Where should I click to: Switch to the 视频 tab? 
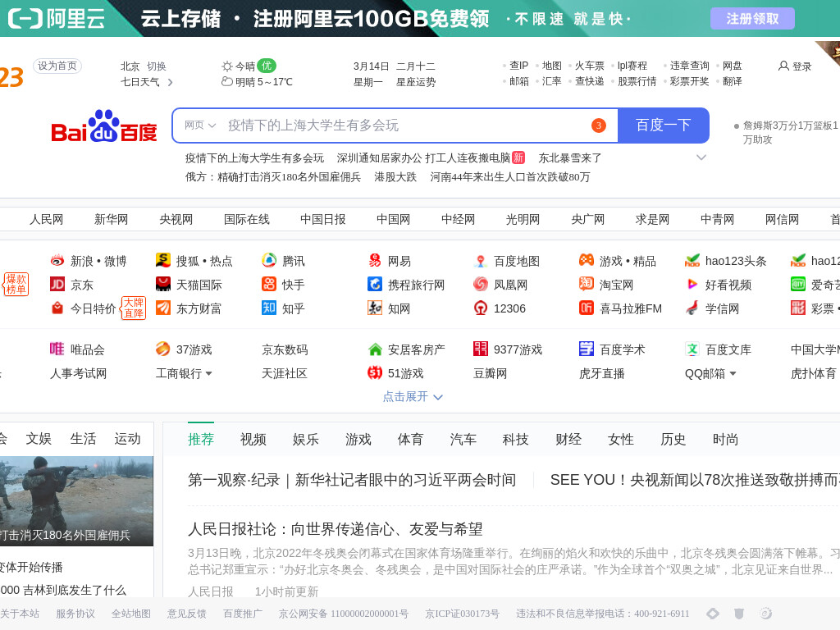[253, 440]
